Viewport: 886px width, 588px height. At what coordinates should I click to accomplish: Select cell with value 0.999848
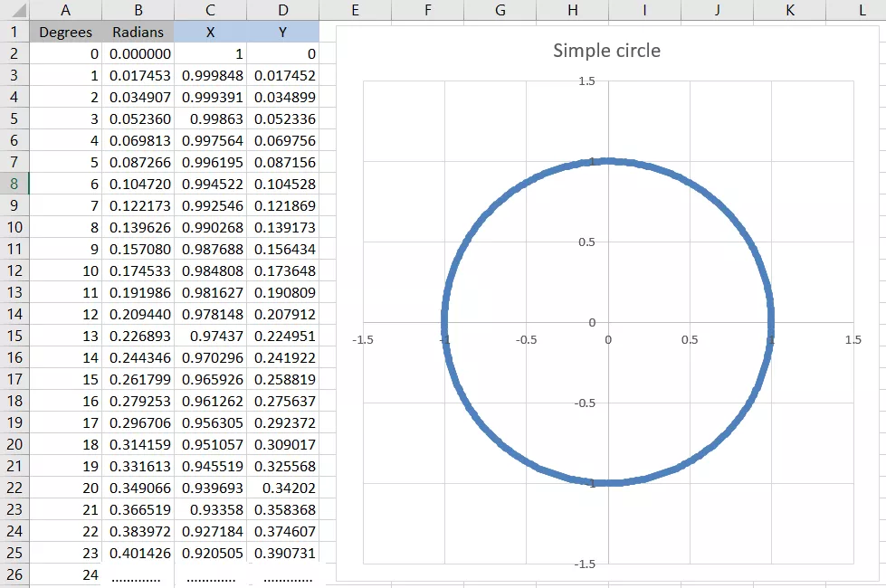(x=210, y=75)
